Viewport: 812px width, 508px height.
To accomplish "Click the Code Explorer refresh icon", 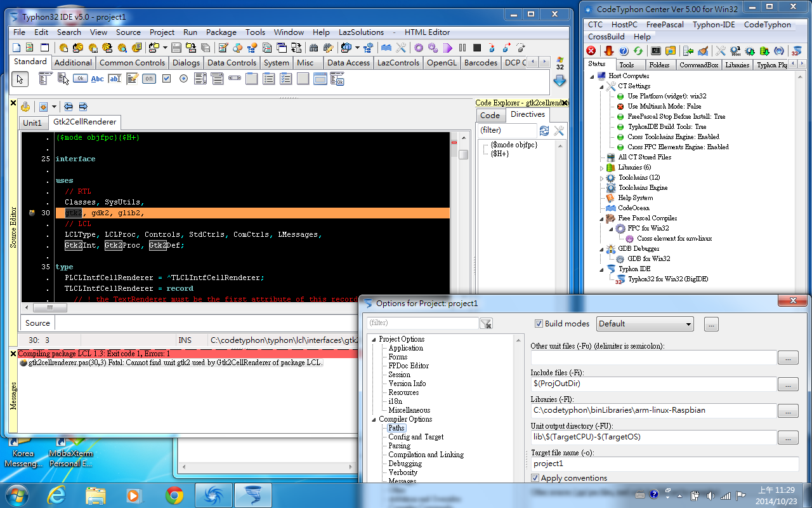I will [x=544, y=130].
